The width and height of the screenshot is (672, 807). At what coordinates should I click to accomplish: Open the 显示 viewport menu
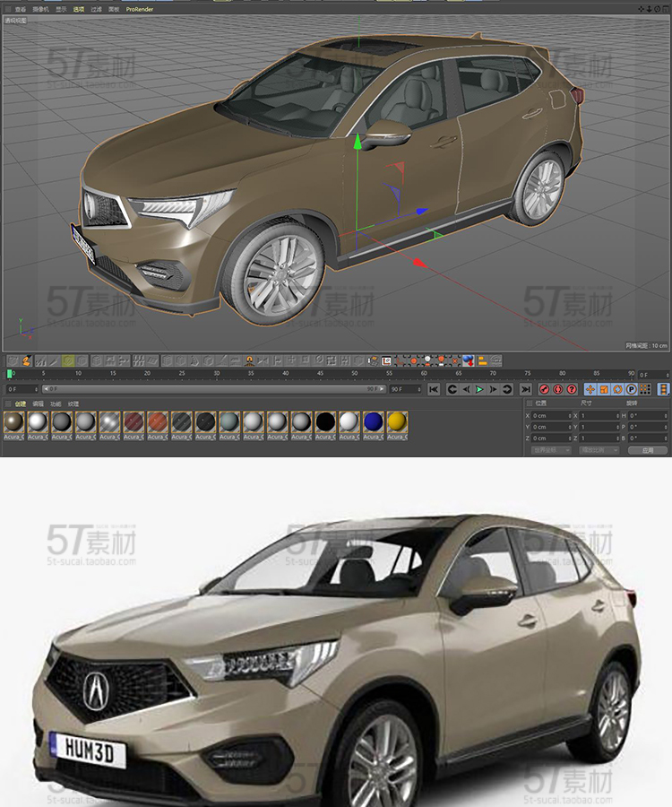61,9
